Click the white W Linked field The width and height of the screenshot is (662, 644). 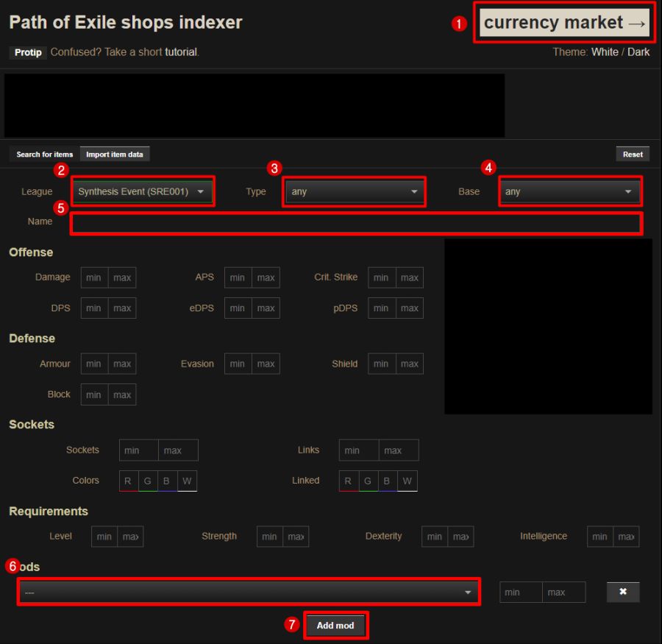[407, 481]
